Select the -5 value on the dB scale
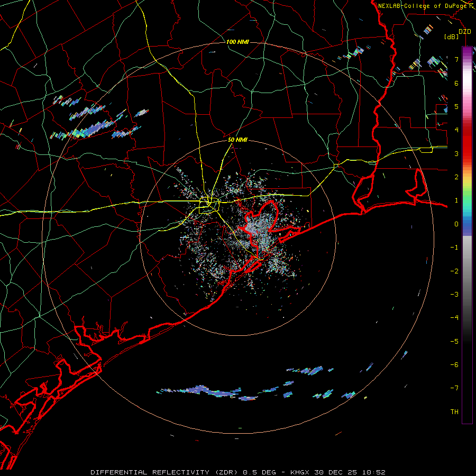The width and height of the screenshot is (476, 476). pos(454,342)
